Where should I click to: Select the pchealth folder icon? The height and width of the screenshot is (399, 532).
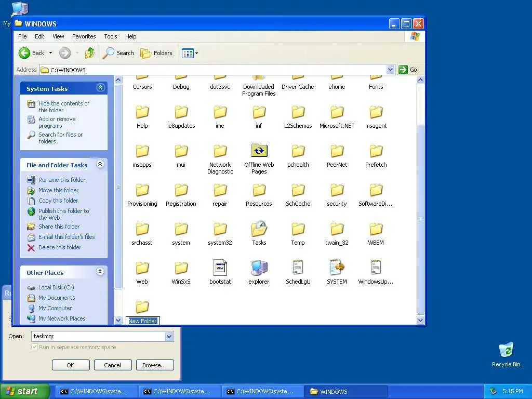(298, 151)
